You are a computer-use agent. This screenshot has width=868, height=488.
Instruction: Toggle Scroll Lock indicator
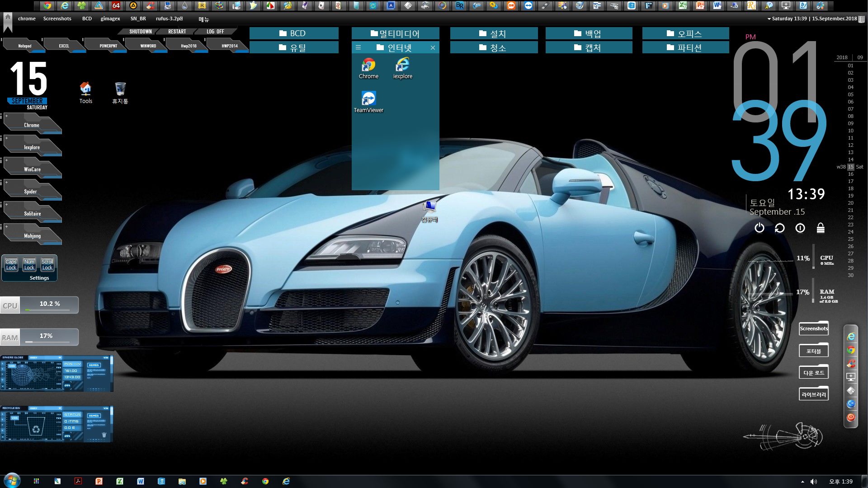[47, 265]
